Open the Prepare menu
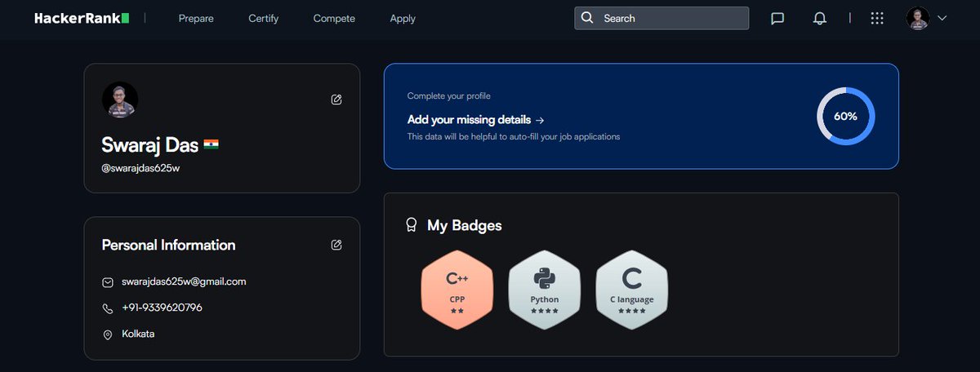This screenshot has height=372, width=980. tap(196, 18)
